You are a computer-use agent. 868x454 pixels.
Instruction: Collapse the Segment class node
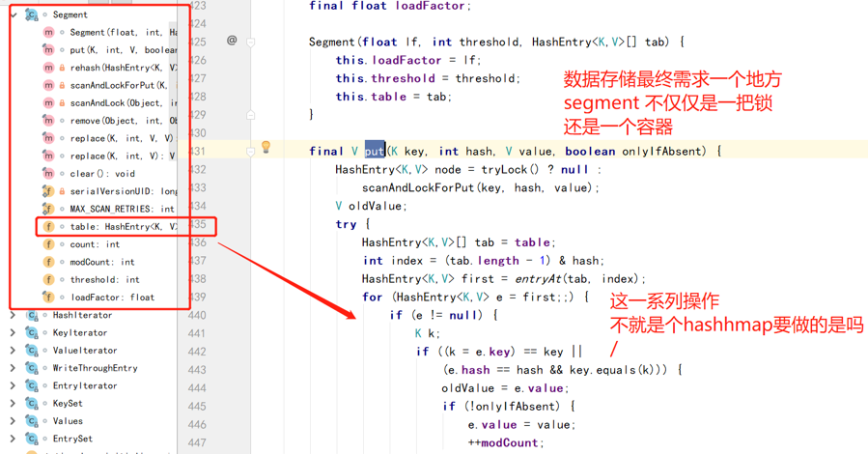[13, 15]
